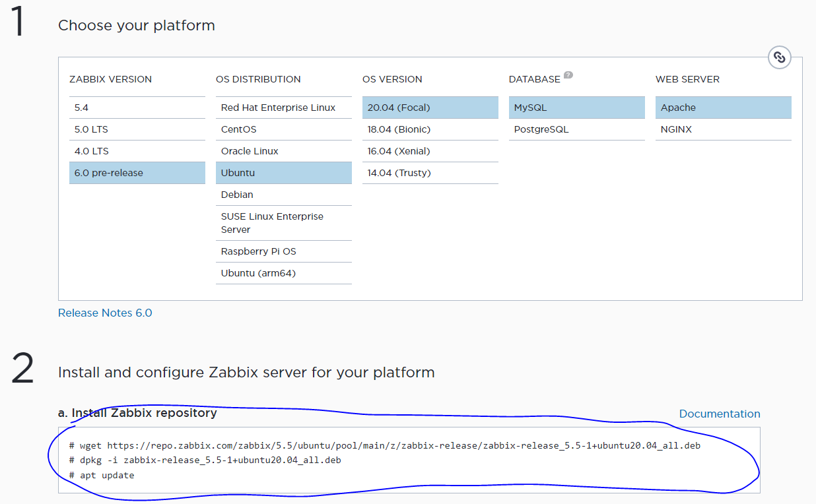Choose SUSE Linux Enterprise Server

tap(283, 223)
